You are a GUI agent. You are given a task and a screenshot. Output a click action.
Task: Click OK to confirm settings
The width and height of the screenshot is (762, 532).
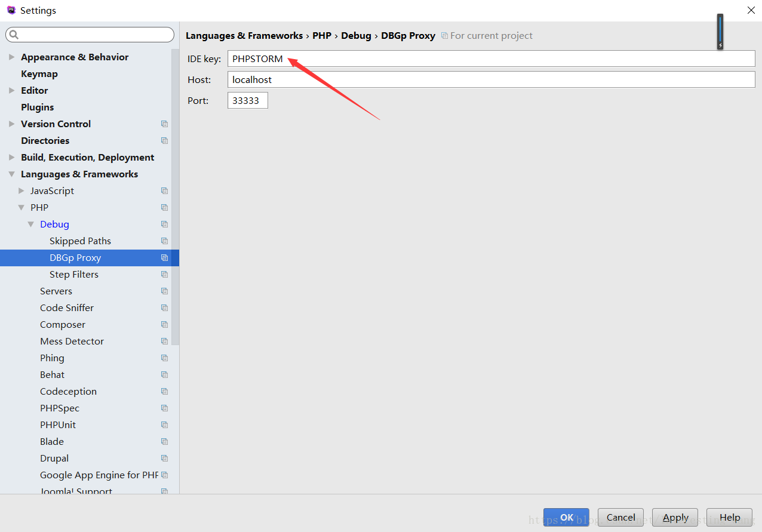(x=566, y=518)
